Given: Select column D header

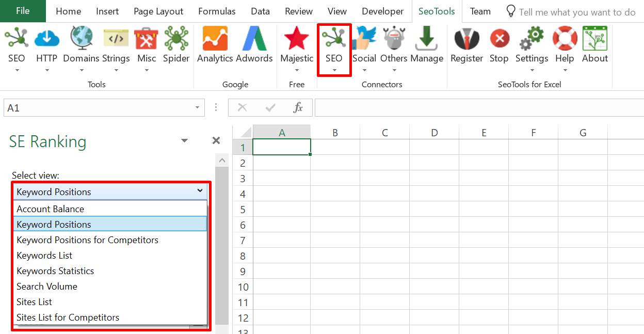Looking at the screenshot, I should tap(434, 133).
